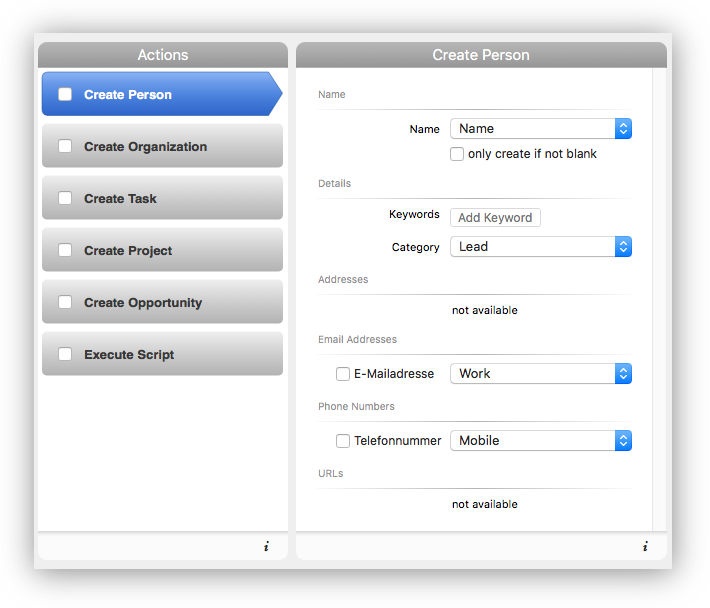
Task: Enable the Telefonnummer checkbox
Action: (x=343, y=441)
